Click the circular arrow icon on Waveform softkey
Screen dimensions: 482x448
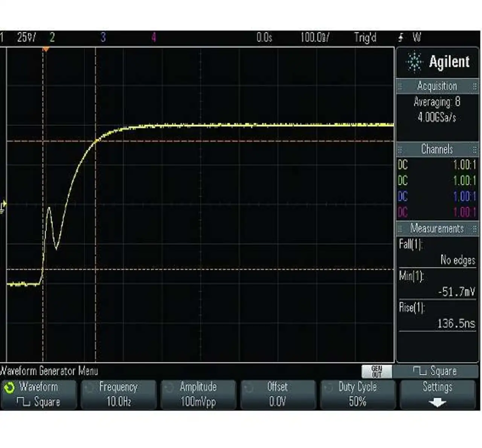tap(9, 388)
